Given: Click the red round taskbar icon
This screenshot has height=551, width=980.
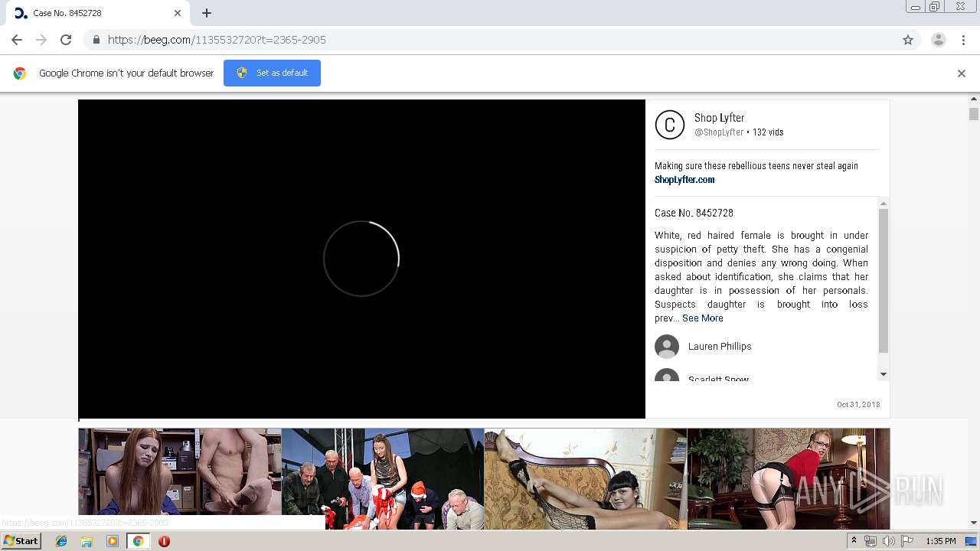Looking at the screenshot, I should coord(164,541).
